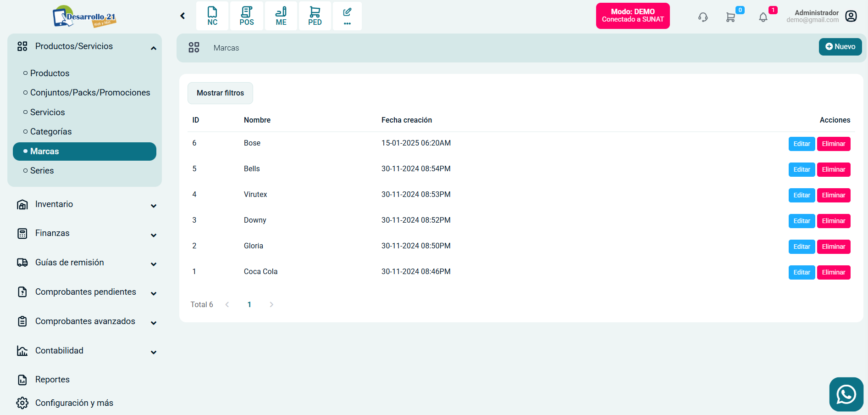The image size is (868, 415).
Task: Open the WhatsApp chat button
Action: coord(846,394)
